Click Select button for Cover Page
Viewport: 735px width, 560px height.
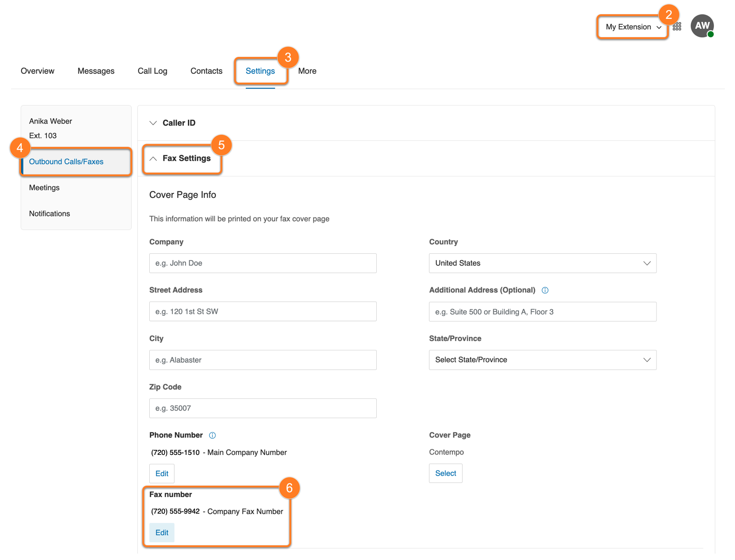[445, 473]
